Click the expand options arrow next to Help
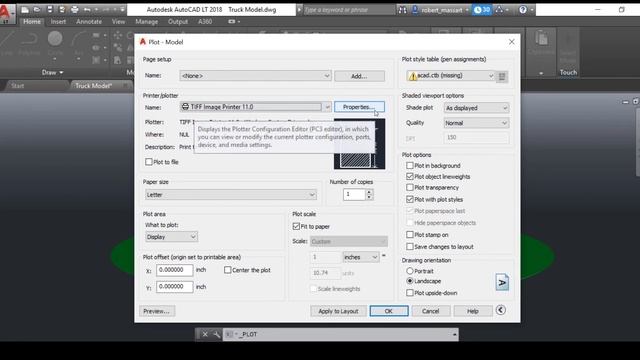640x360 pixels. tap(501, 310)
